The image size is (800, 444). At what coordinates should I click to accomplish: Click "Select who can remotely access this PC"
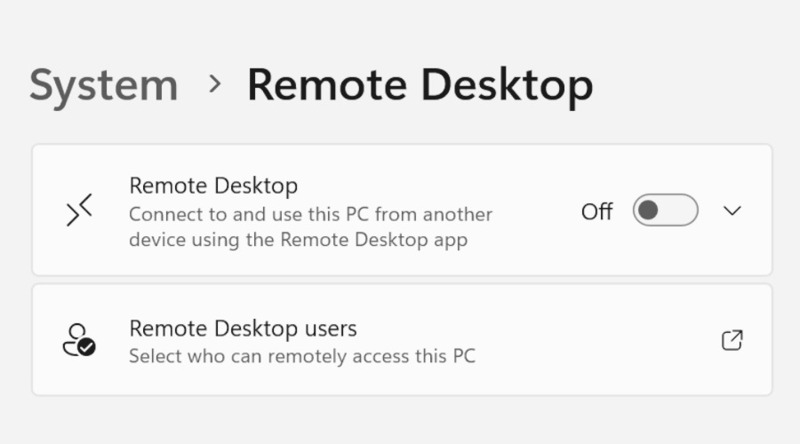point(302,355)
